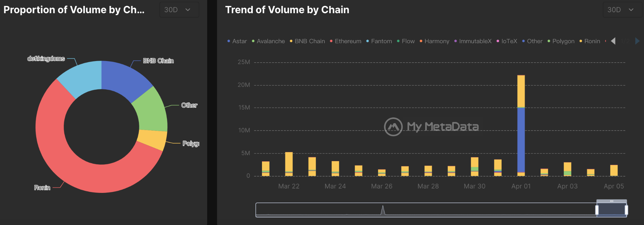Click the right handle of the range slider
This screenshot has width=644, height=225.
[626, 210]
